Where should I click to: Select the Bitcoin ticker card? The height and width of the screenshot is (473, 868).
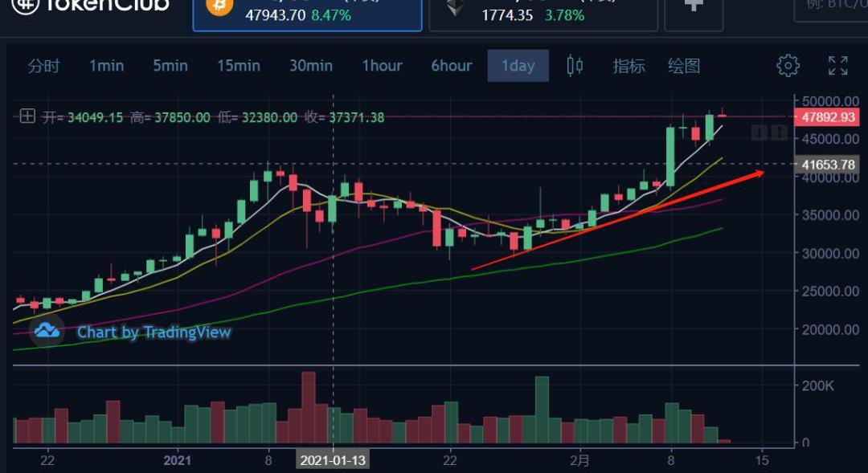click(x=307, y=12)
